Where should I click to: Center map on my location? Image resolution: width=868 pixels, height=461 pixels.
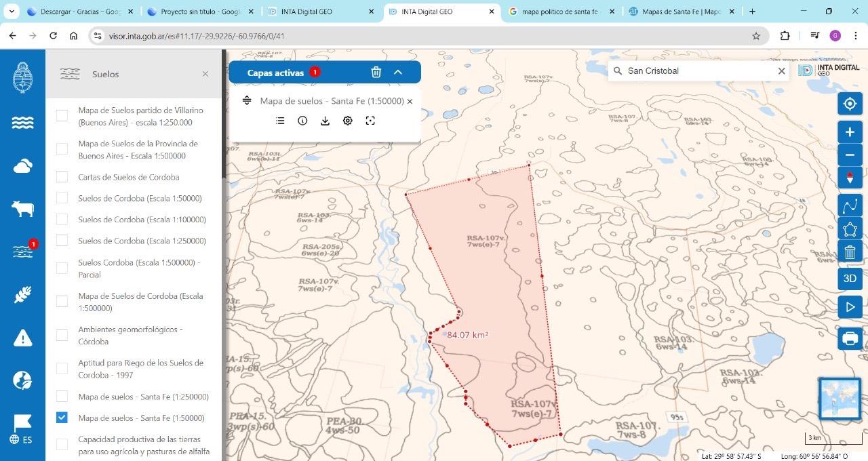pos(850,104)
